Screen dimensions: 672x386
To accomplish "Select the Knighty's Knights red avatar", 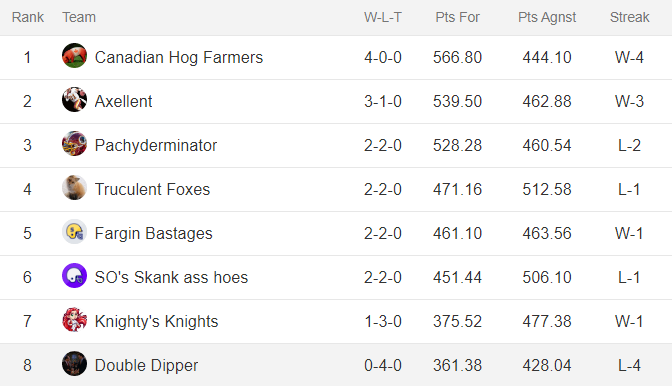I will pyautogui.click(x=75, y=320).
